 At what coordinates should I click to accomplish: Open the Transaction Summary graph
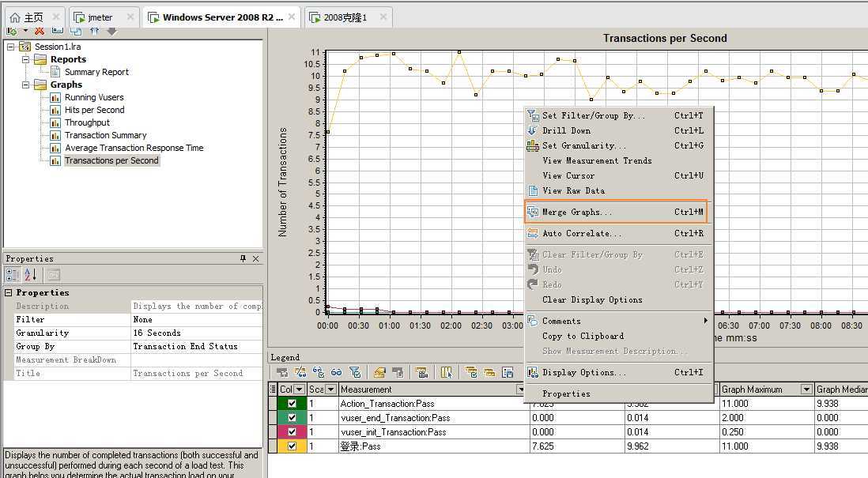(x=105, y=136)
